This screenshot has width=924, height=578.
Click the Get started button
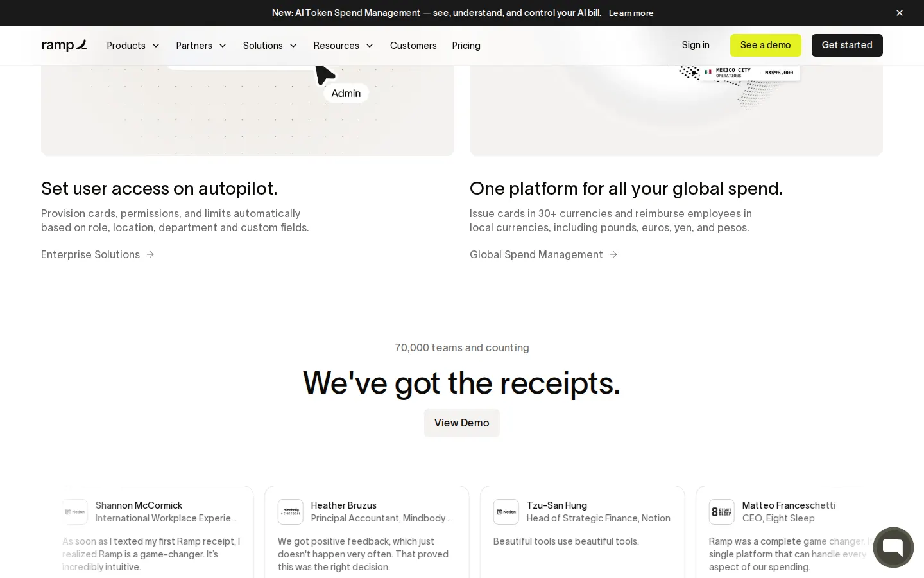click(847, 45)
